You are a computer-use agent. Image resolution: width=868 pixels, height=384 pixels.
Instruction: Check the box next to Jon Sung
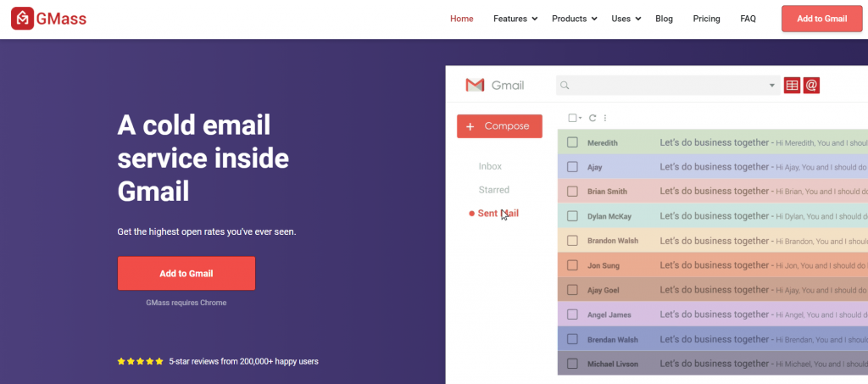tap(572, 265)
